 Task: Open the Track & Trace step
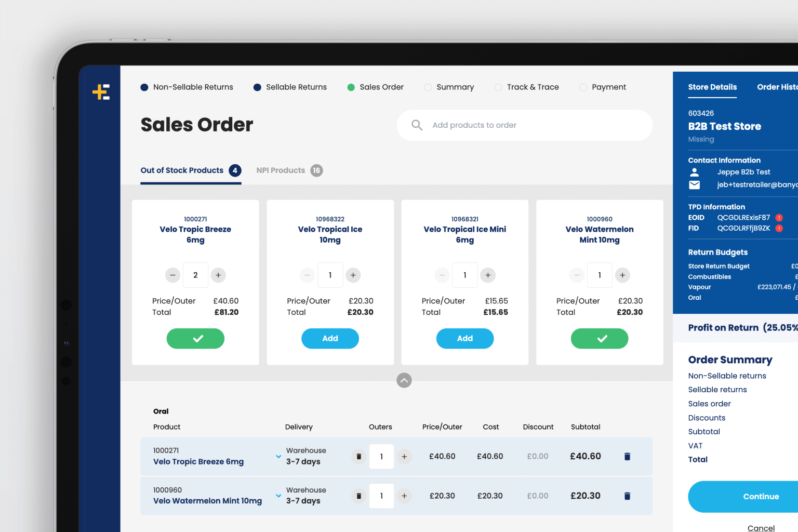click(527, 87)
